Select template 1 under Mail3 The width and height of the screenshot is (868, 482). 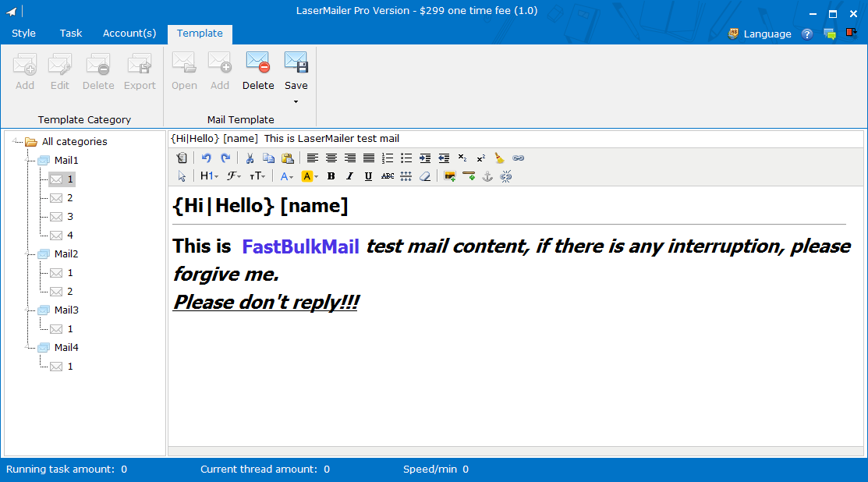coord(62,329)
